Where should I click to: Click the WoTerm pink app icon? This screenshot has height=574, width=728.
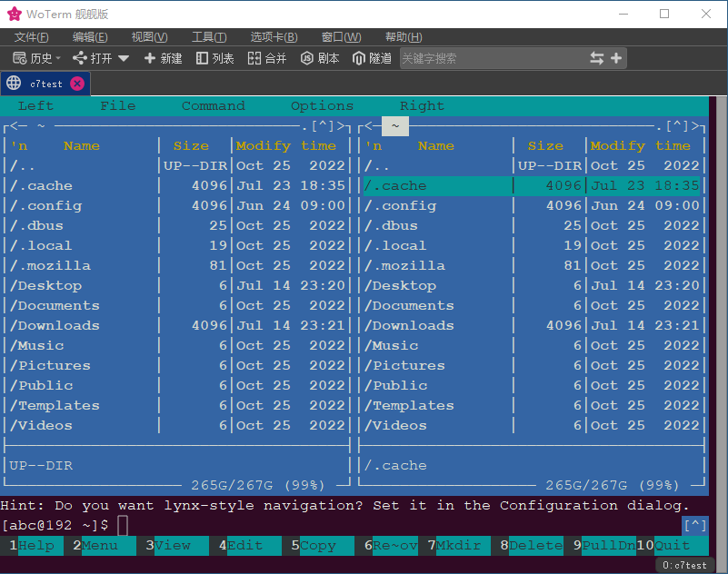click(x=15, y=14)
